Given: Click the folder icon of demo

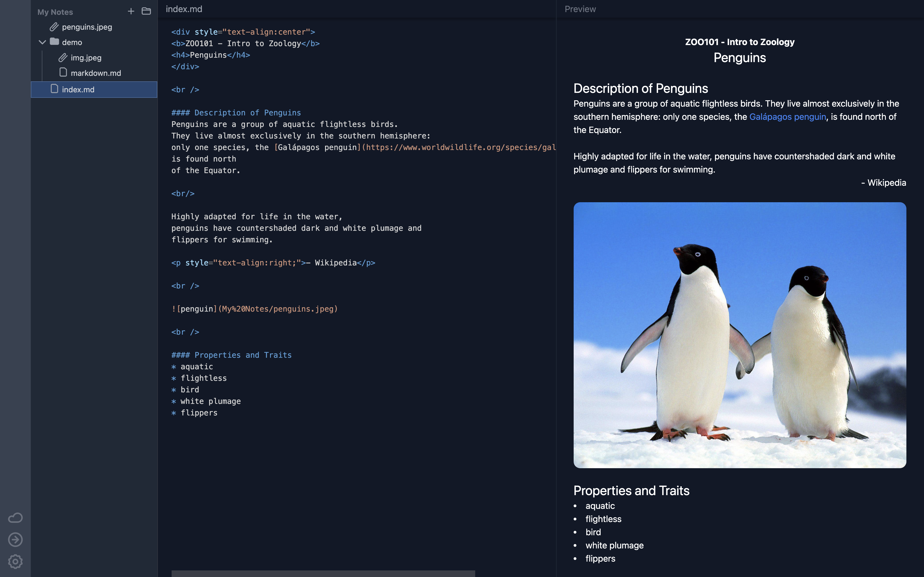Looking at the screenshot, I should (55, 41).
